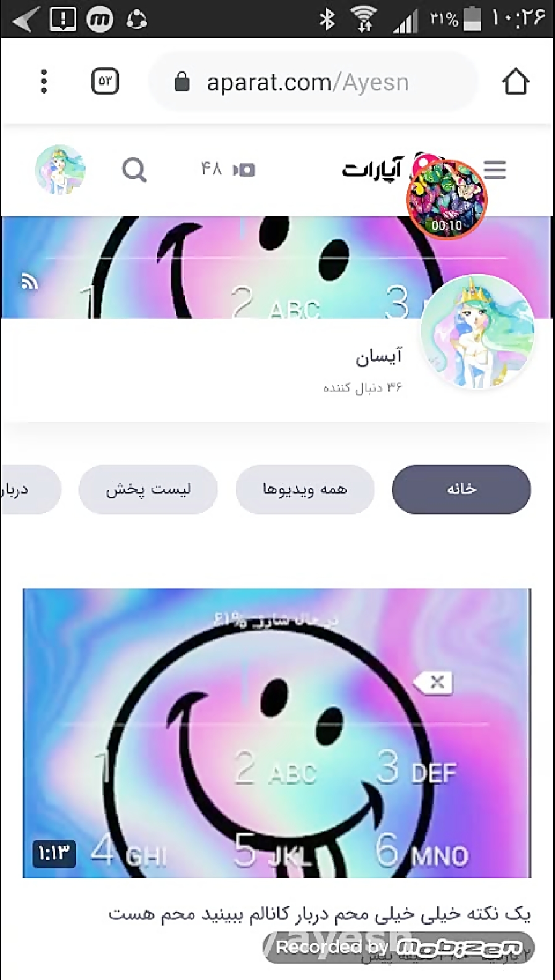The image size is (555, 980).
Task: Tap the browser home icon
Action: click(x=516, y=81)
